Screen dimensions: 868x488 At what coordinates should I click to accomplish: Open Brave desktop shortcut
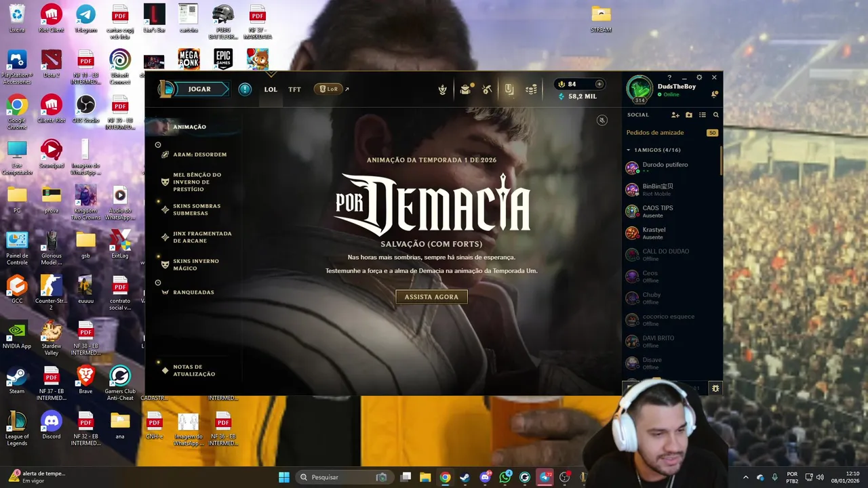(85, 380)
